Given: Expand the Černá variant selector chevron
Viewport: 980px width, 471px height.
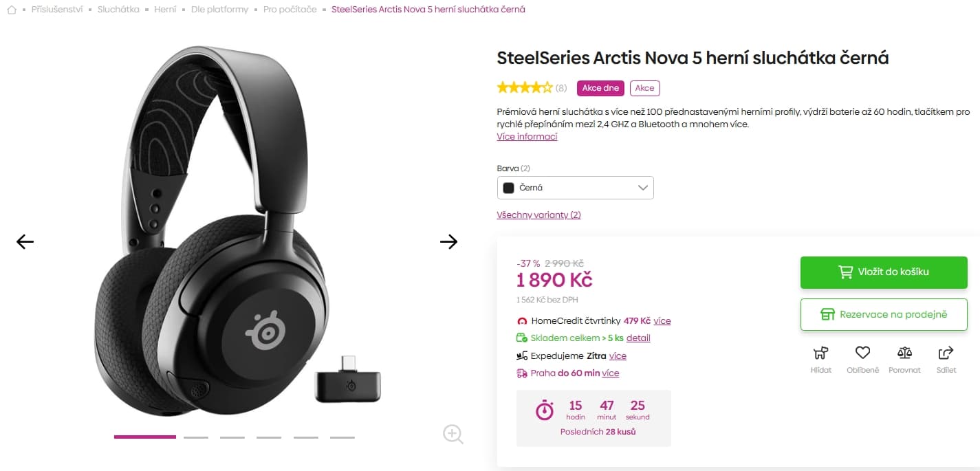Looking at the screenshot, I should [643, 187].
